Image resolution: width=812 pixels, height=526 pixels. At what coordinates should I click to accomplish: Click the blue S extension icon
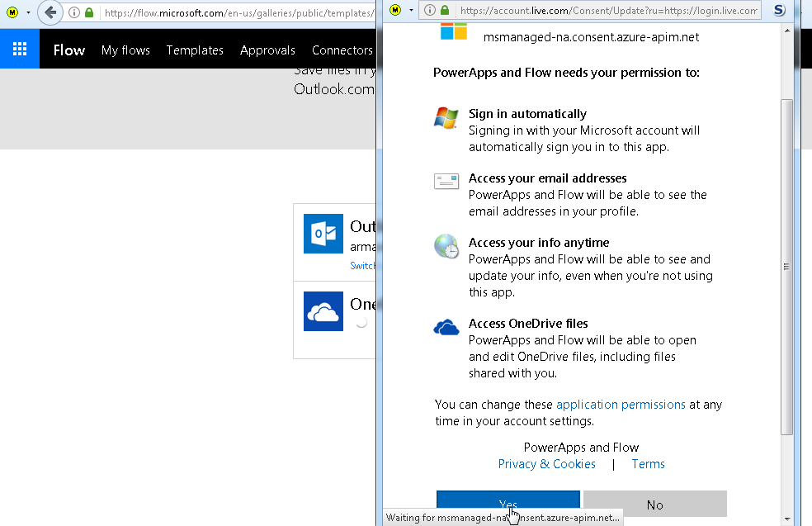pyautogui.click(x=779, y=11)
